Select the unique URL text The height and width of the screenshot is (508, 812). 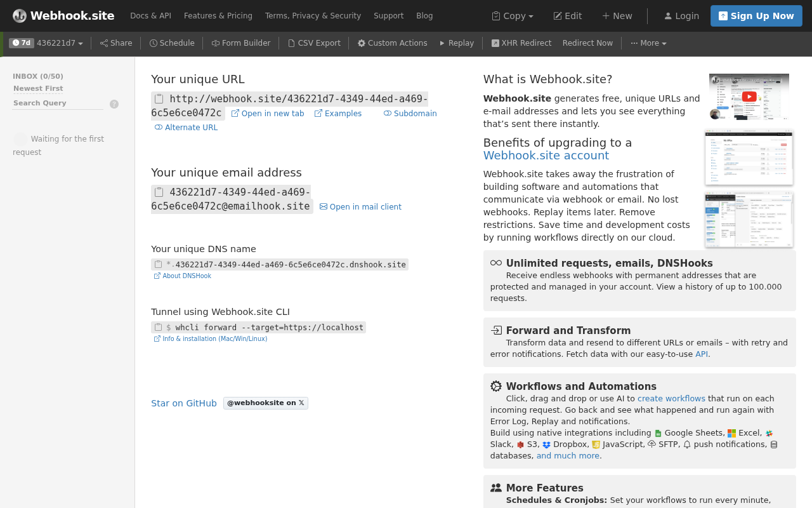coord(289,106)
